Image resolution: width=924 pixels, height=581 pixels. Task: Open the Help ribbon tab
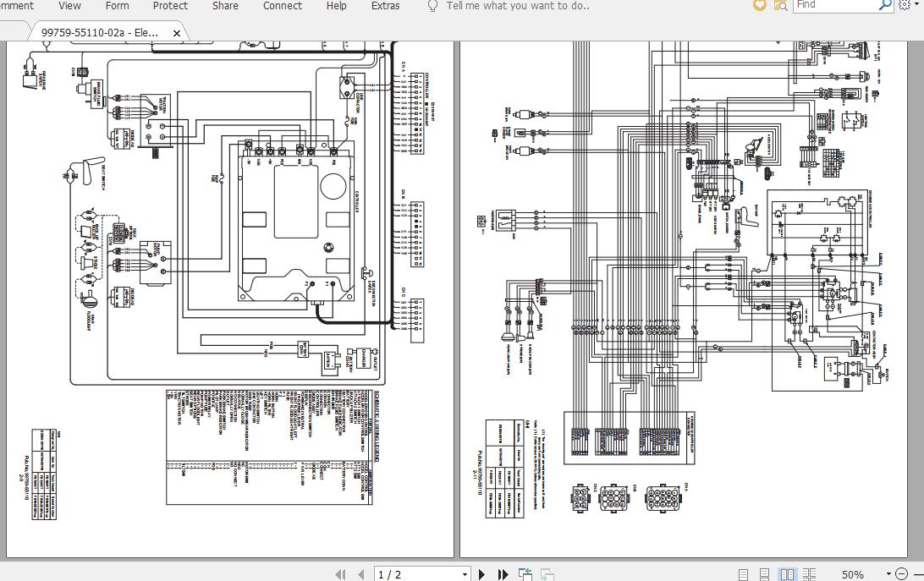[336, 6]
